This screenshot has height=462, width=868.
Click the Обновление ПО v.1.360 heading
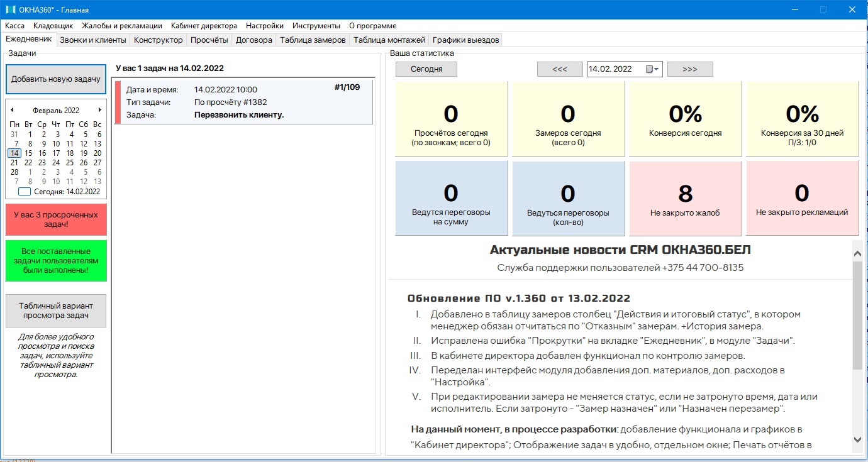point(519,298)
